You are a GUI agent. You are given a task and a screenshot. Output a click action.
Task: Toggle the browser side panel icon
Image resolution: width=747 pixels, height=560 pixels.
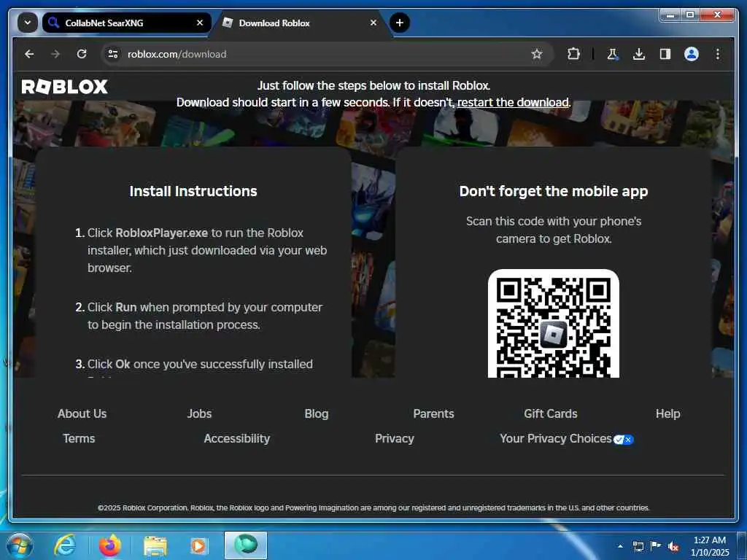coord(665,54)
